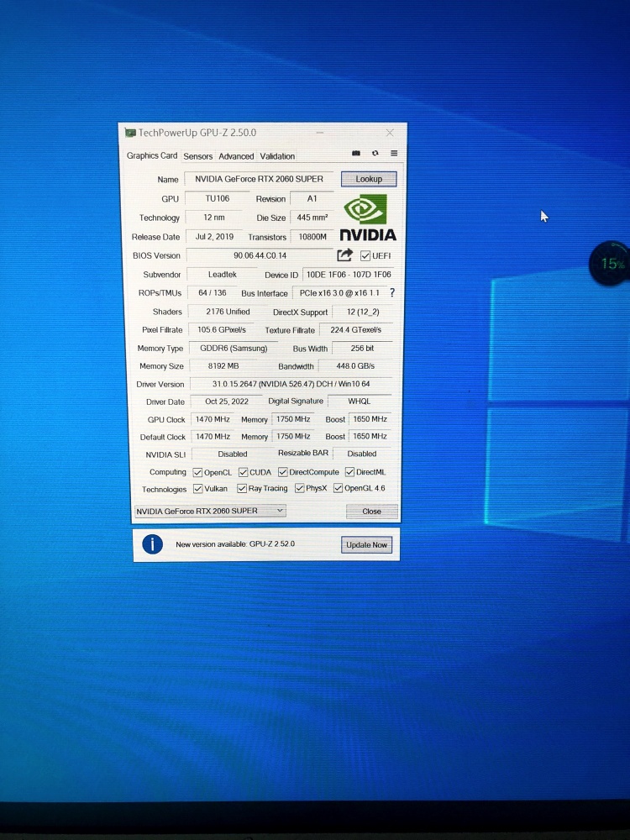Toggle the CUDA checkbox

243,472
